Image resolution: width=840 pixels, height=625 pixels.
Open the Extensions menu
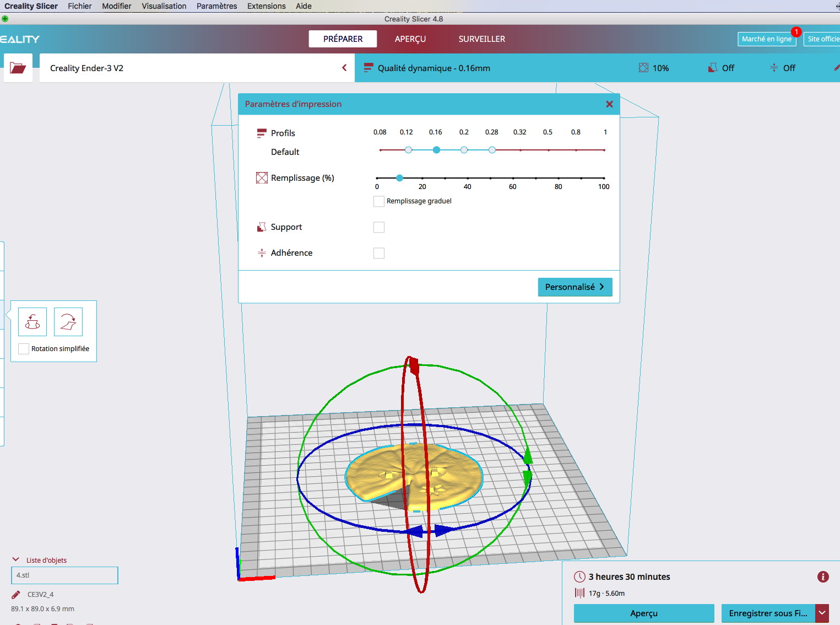[x=266, y=6]
